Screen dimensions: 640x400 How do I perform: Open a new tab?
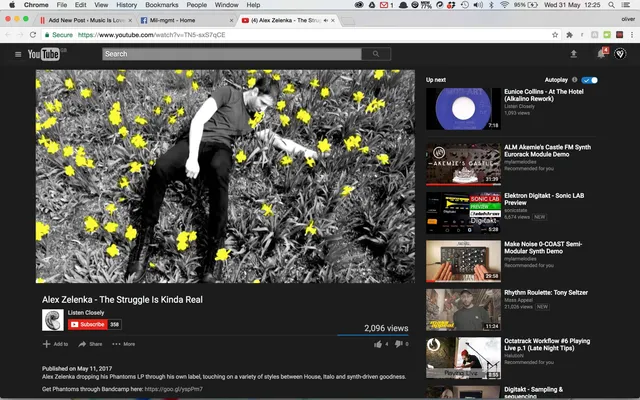(348, 20)
